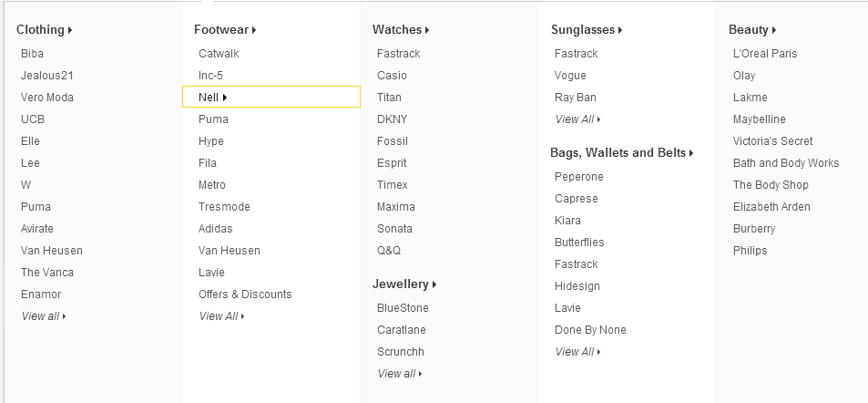Choose Casio under Watches
868x403 pixels.
[392, 76]
